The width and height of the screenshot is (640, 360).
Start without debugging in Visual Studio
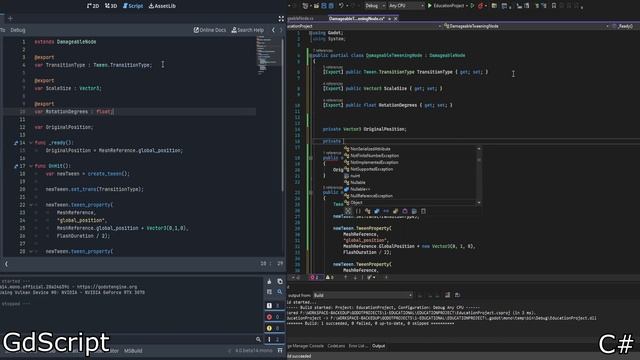[473, 6]
